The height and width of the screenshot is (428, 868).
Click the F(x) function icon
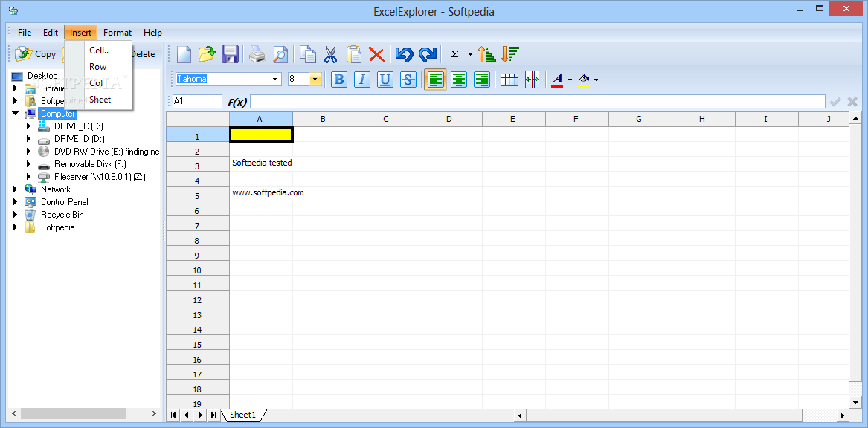pos(237,103)
